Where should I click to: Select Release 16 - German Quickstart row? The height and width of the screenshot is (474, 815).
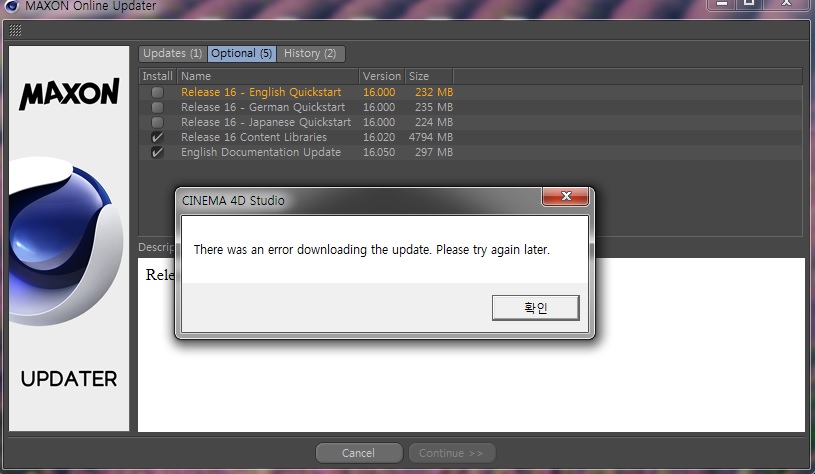click(x=470, y=108)
